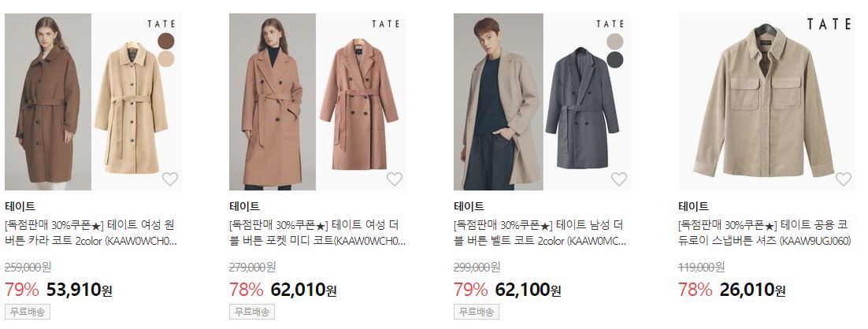The height and width of the screenshot is (329, 868).
Task: Tap the heart on the pink double-button midi coat
Action: pyautogui.click(x=394, y=179)
